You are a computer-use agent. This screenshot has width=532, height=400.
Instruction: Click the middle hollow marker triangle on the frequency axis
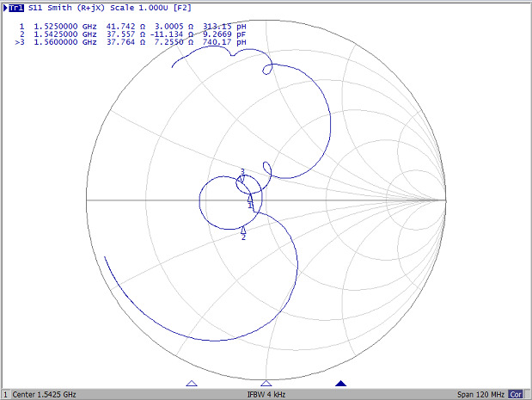[x=266, y=383]
